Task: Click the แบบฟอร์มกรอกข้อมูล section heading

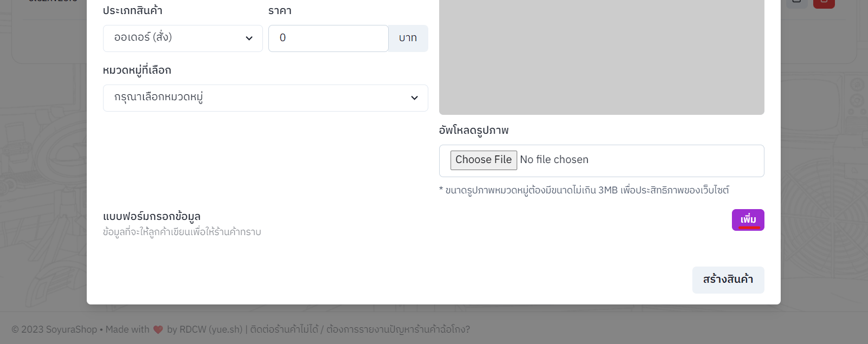Action: (152, 217)
